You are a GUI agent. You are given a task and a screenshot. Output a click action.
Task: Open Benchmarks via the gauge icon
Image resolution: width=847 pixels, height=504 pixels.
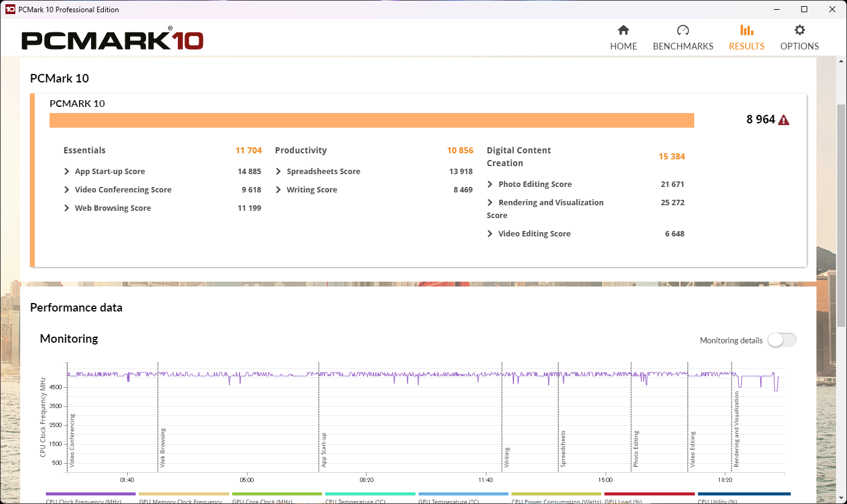(683, 31)
